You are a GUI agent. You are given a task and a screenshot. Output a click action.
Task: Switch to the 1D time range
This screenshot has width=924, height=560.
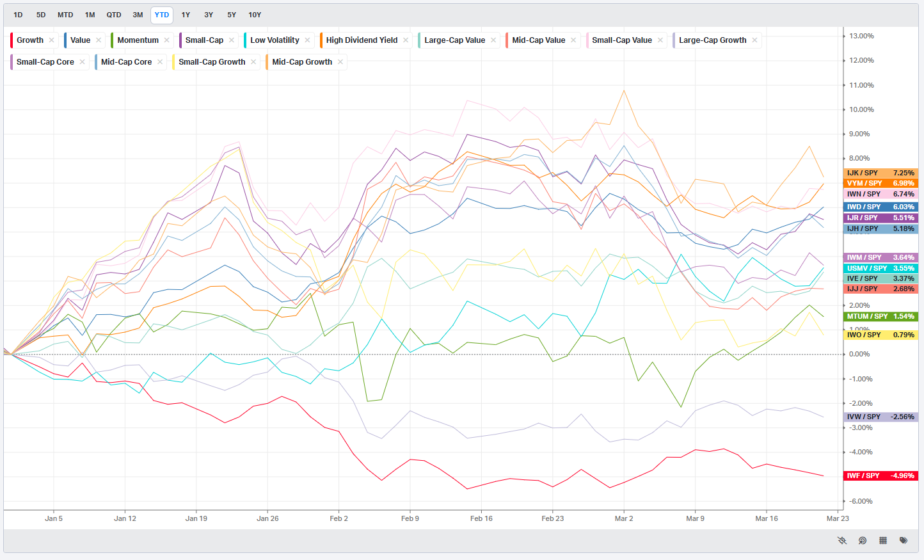[x=18, y=15]
